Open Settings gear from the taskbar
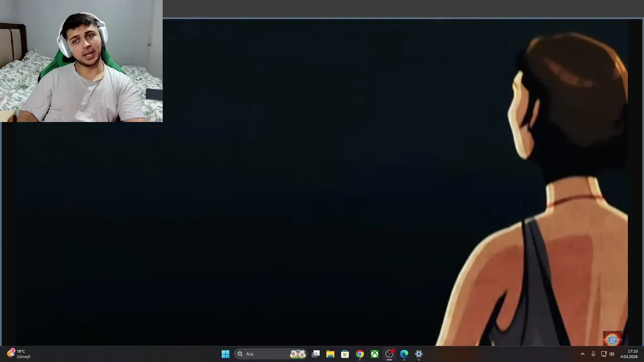The width and height of the screenshot is (644, 362). point(419,354)
